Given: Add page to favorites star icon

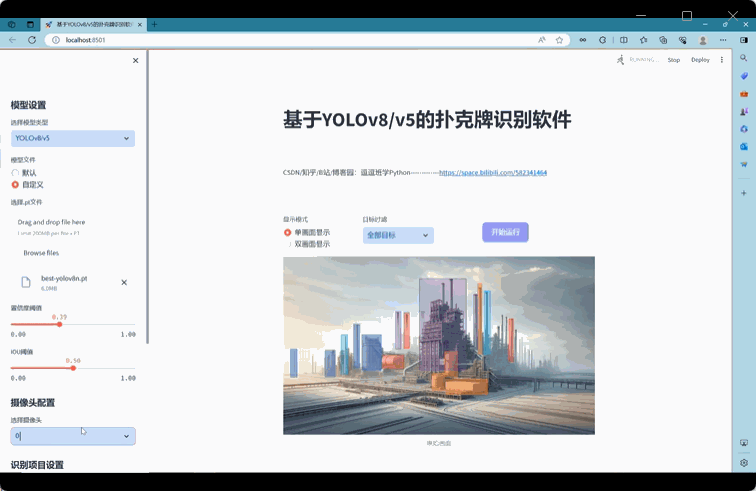Looking at the screenshot, I should pyautogui.click(x=559, y=40).
